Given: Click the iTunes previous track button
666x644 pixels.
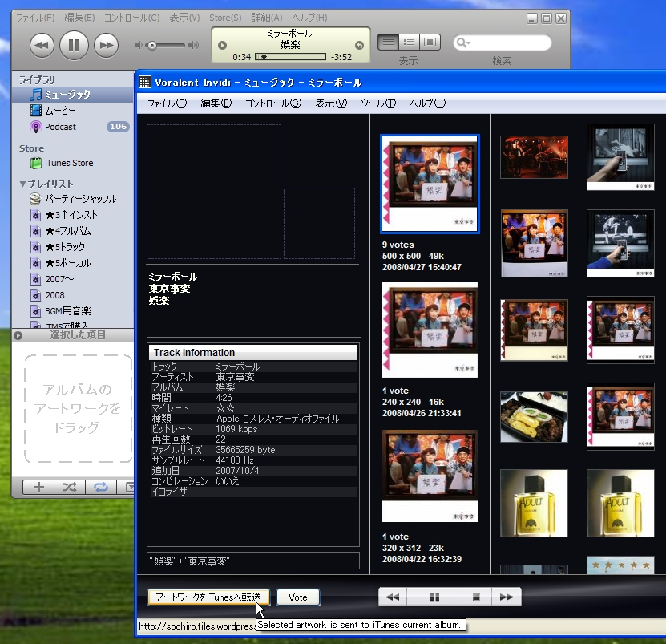Looking at the screenshot, I should click(42, 45).
